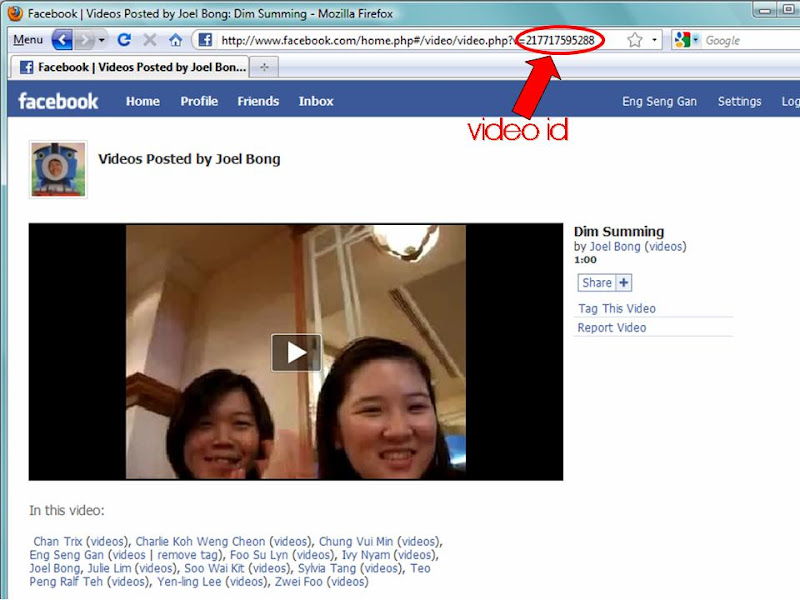The image size is (800, 600).
Task: Click the Firefox icon in the title bar
Action: coord(15,13)
